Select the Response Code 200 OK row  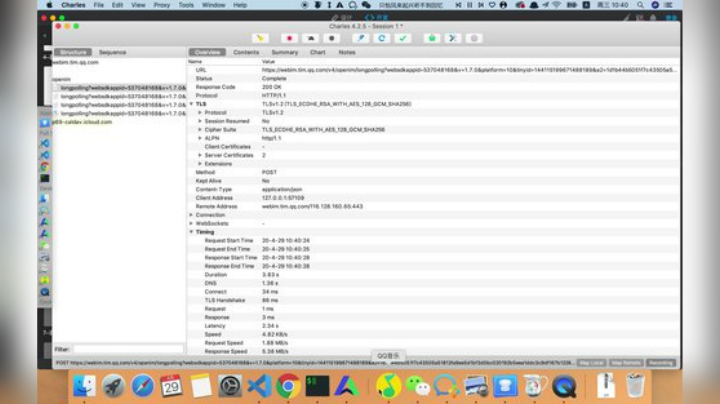pos(433,87)
